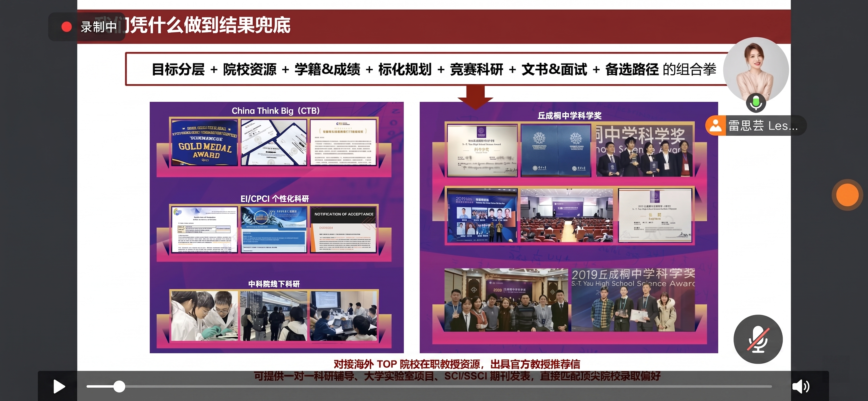Click the orange person icon beside 雷思芸
Viewport: 868px width, 401px height.
tap(715, 126)
